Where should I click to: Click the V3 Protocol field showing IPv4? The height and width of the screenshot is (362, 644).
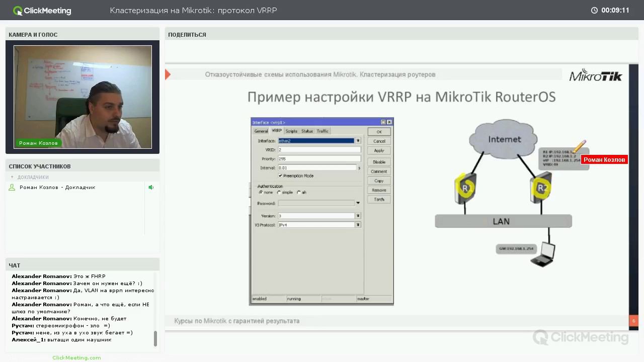coord(316,225)
